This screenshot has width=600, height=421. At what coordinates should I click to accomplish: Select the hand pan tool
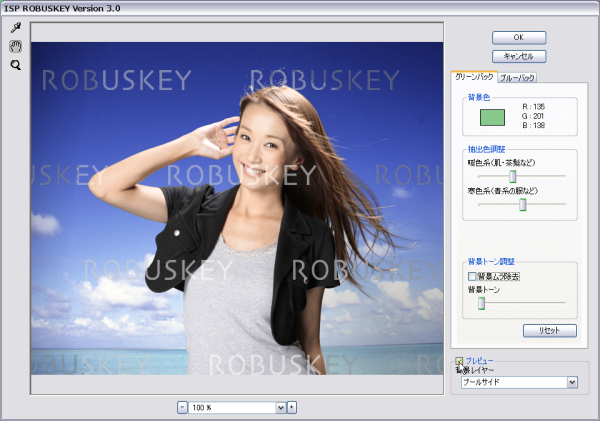point(16,46)
